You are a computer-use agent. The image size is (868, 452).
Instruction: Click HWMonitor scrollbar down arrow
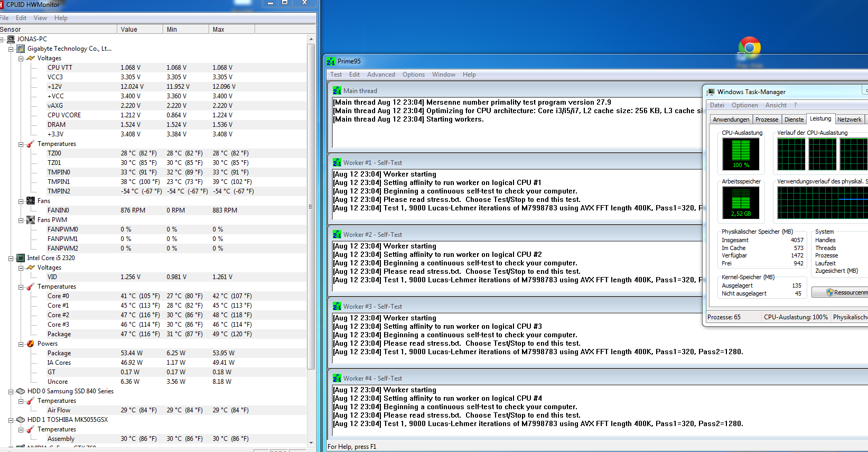[311, 443]
